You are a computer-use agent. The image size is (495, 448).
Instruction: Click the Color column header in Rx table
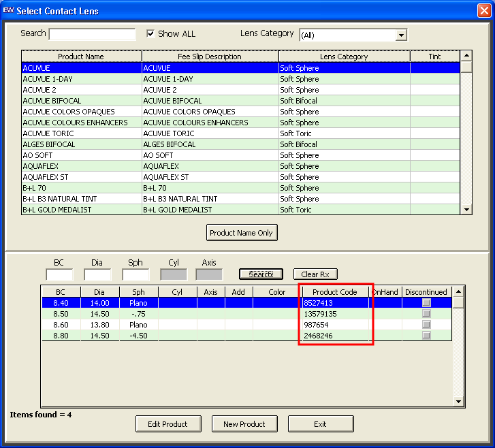click(277, 292)
